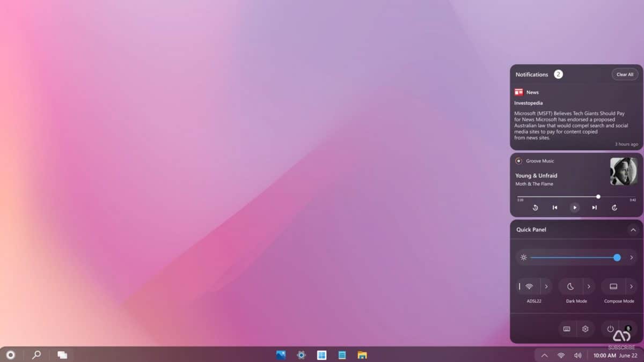
Task: Open Search from the taskbar
Action: 36,355
